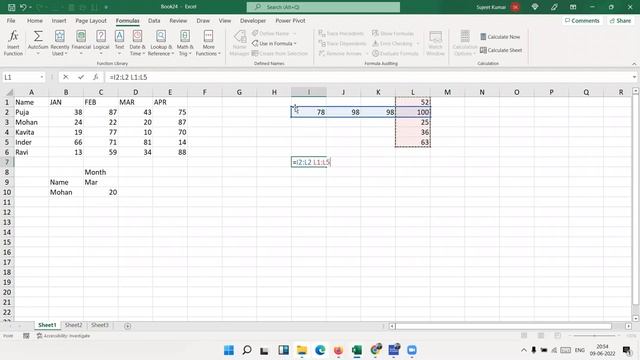Switch to the Page Layout tab
This screenshot has width=640, height=360.
pos(91,20)
